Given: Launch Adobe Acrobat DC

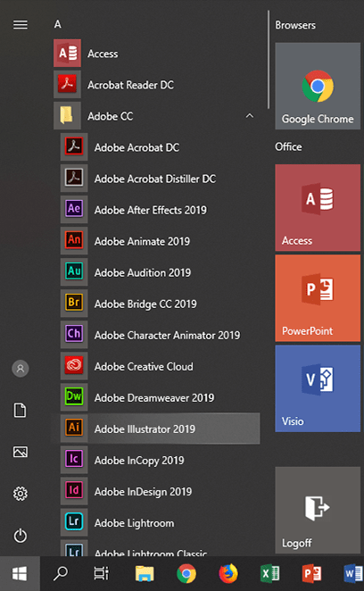Looking at the screenshot, I should (x=156, y=147).
